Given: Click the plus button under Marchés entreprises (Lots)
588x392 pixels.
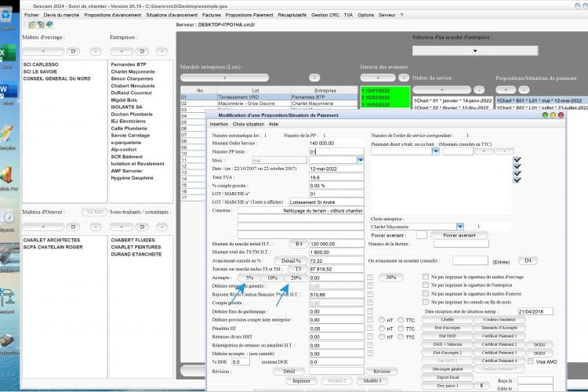Looking at the screenshot, I should click(225, 78).
